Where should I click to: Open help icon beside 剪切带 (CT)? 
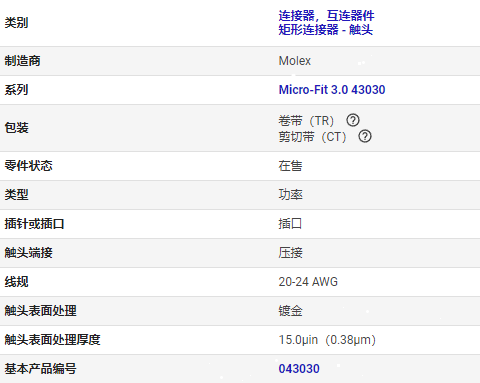[x=365, y=136]
